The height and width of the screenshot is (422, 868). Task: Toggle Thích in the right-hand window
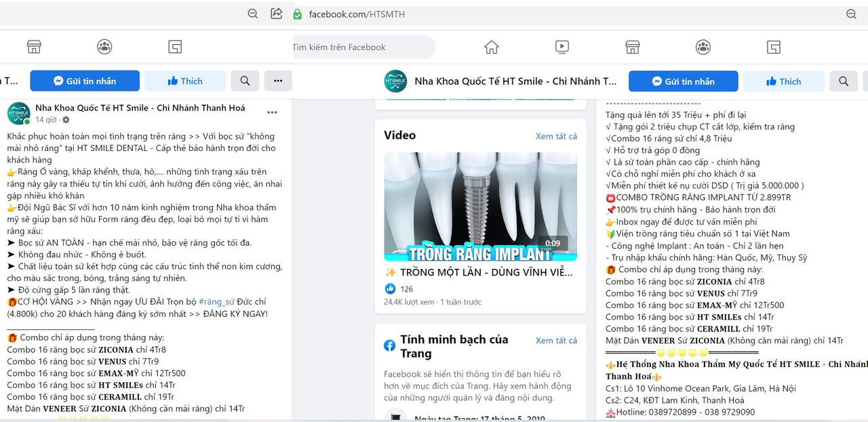784,81
